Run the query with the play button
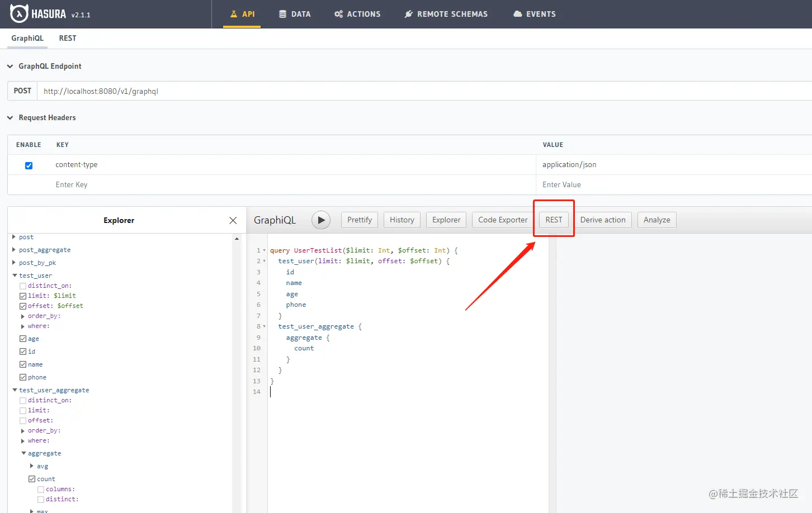812x513 pixels. (x=321, y=220)
